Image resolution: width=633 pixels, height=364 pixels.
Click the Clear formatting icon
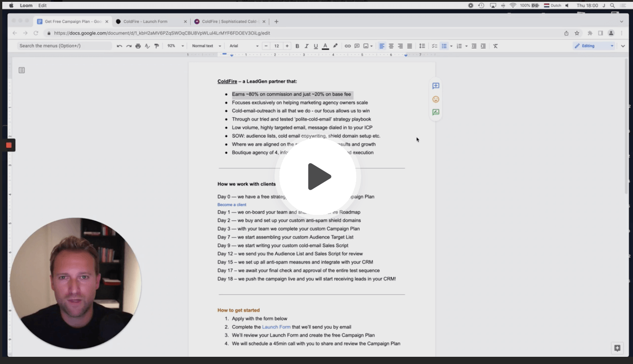click(495, 46)
